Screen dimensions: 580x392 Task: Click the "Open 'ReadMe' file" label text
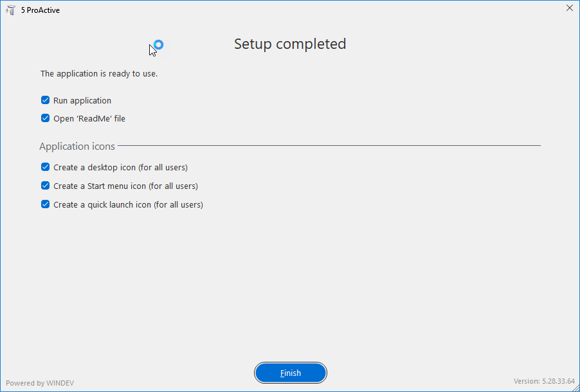pos(89,119)
